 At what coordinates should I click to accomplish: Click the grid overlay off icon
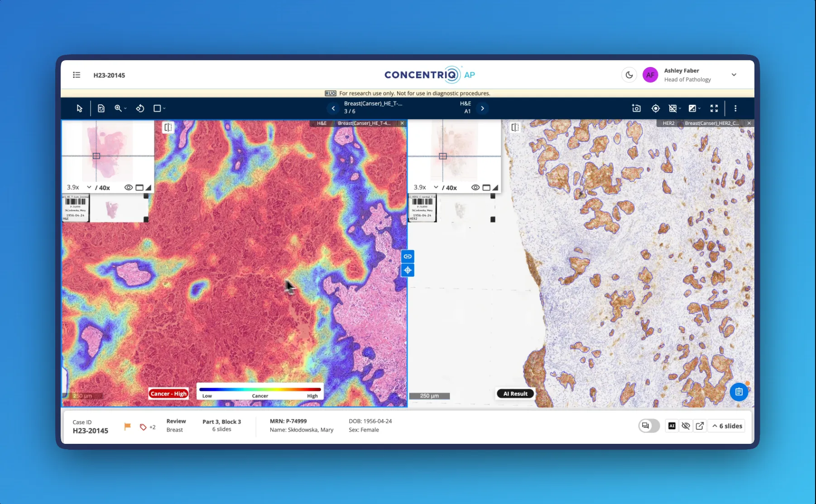point(673,109)
